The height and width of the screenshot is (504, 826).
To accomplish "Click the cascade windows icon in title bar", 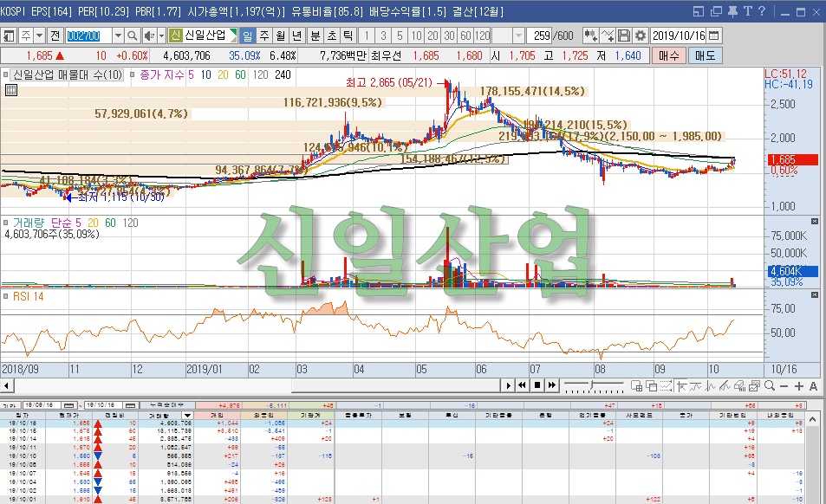I will tap(716, 11).
